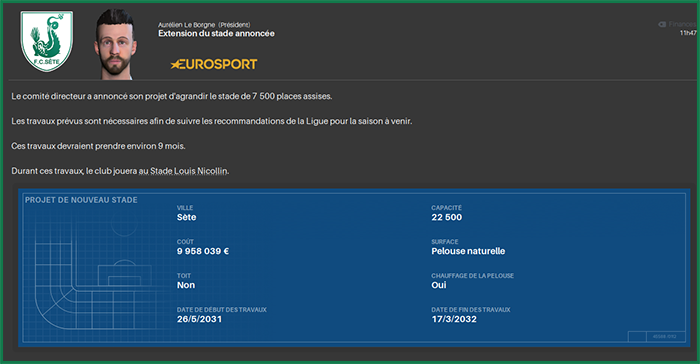Click sentence about 7 500 places assises
Viewport: 700px width, 364px height.
coord(172,96)
